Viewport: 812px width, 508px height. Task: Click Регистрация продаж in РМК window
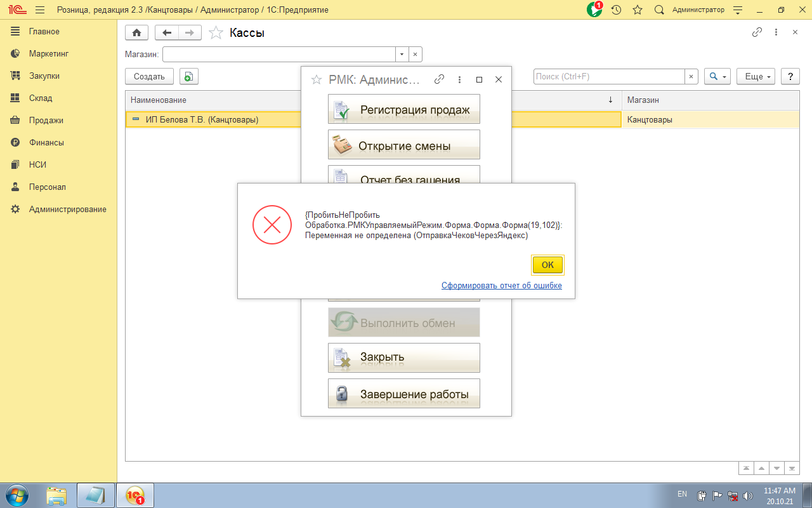tap(404, 109)
